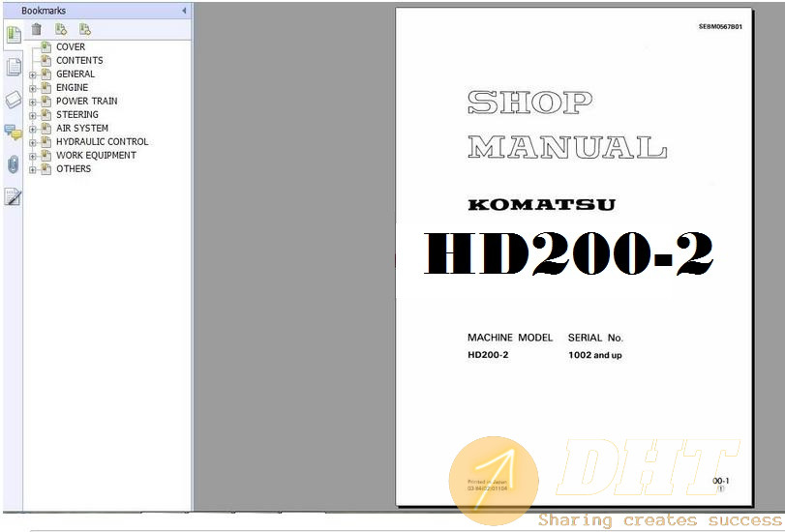Open the Layers panel icon
The image size is (785, 532).
click(x=13, y=100)
